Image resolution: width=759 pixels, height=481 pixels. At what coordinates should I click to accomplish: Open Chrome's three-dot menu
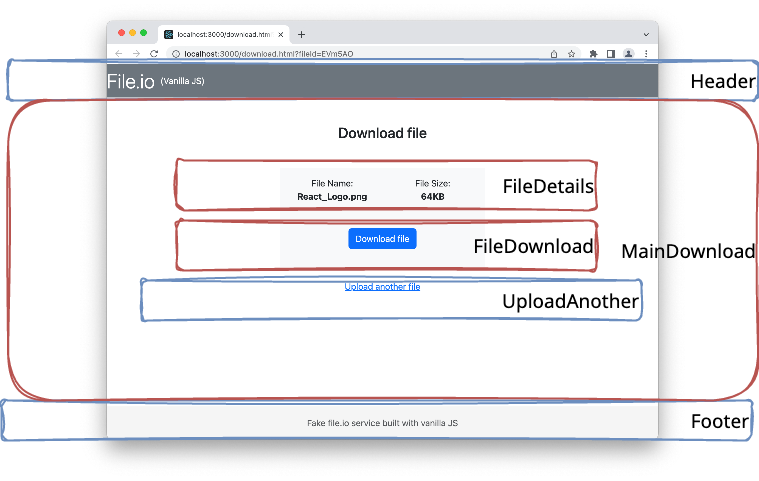(x=646, y=53)
